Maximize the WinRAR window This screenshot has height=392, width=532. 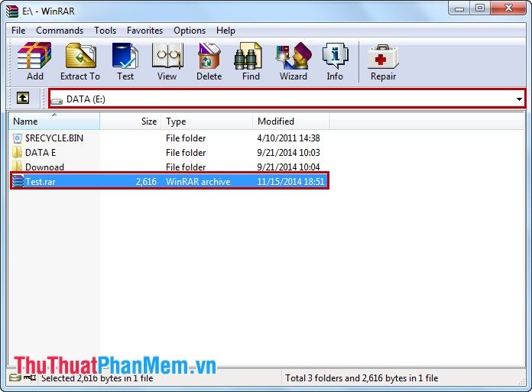(480, 8)
